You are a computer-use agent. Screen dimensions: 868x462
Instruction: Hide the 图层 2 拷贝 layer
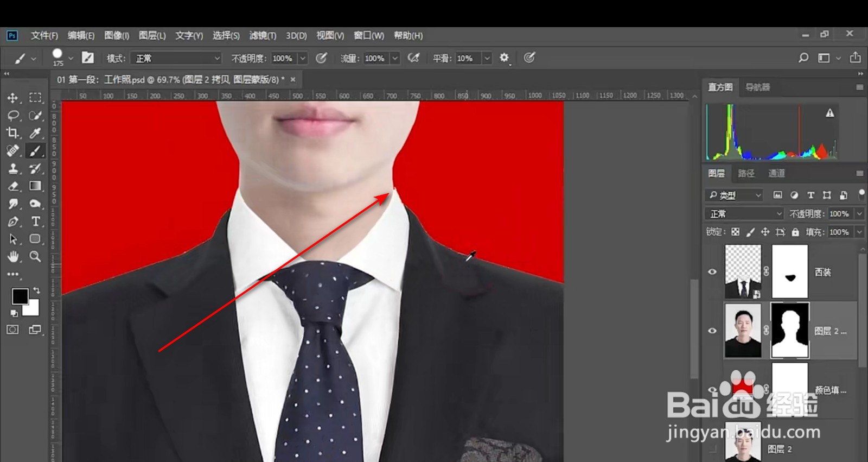click(x=712, y=331)
